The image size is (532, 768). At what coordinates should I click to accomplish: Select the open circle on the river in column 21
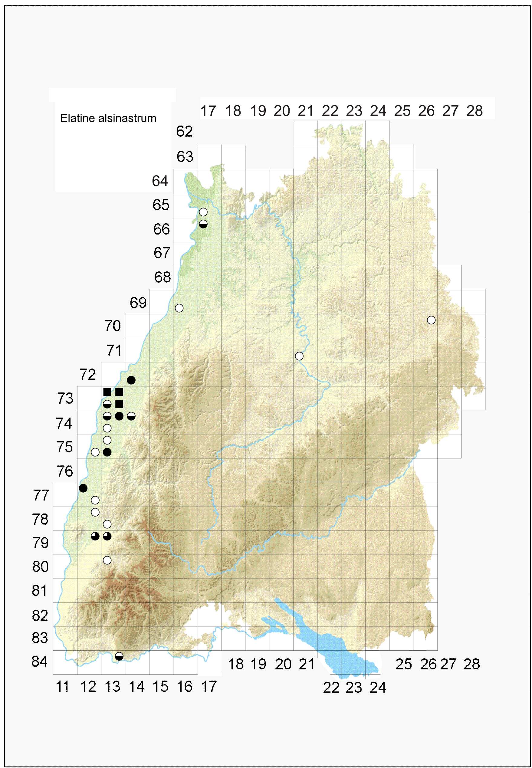[299, 356]
